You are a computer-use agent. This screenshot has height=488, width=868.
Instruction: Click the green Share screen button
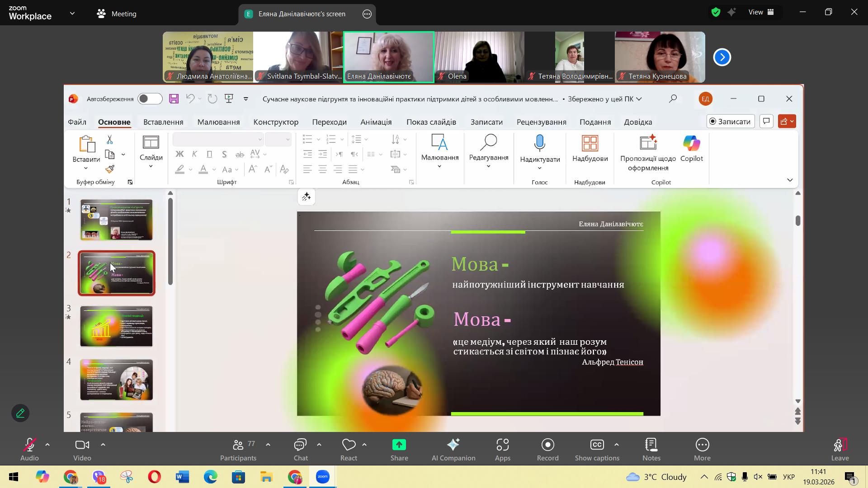click(399, 450)
